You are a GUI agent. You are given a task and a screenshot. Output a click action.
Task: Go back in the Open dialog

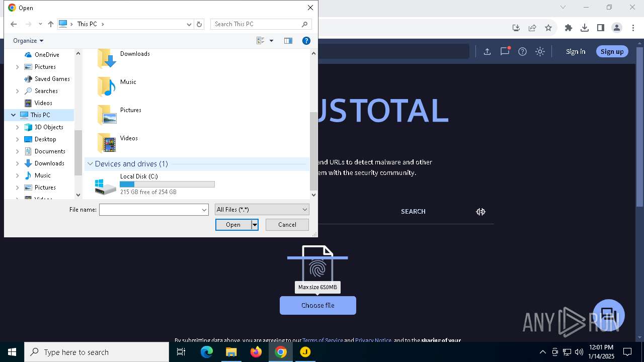point(14,24)
